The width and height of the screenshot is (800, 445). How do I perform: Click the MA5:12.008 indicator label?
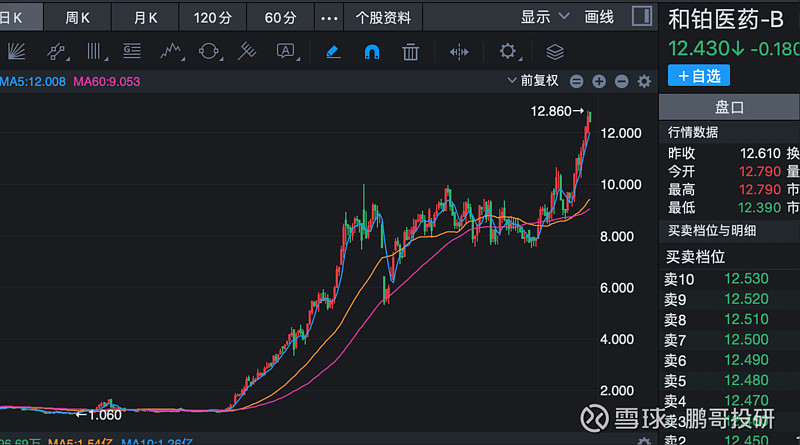[33, 82]
